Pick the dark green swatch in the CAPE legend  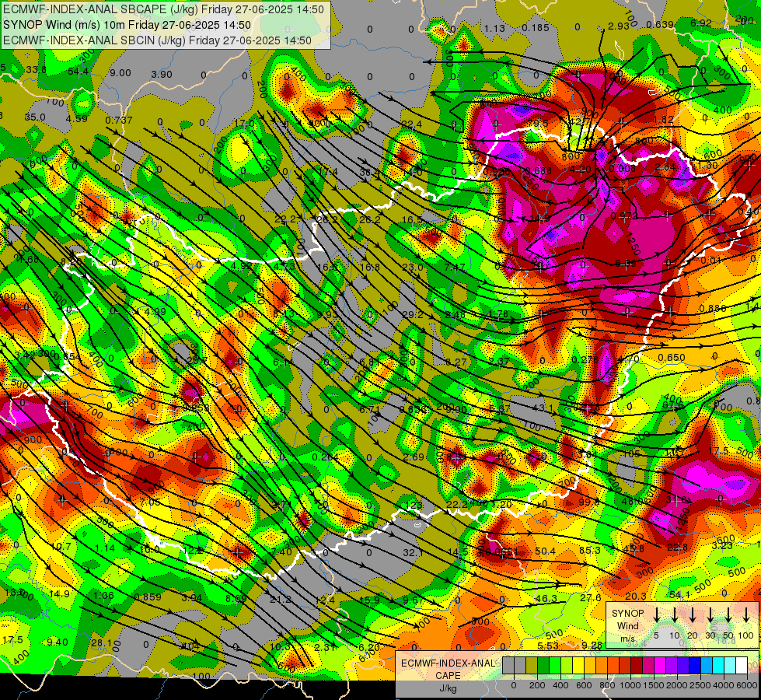click(x=543, y=665)
